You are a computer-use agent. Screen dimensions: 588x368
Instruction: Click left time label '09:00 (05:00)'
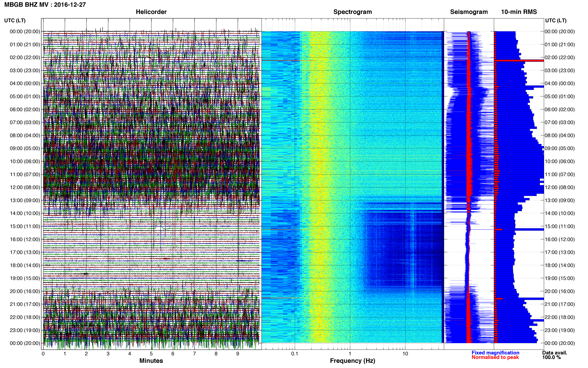[x=25, y=148]
